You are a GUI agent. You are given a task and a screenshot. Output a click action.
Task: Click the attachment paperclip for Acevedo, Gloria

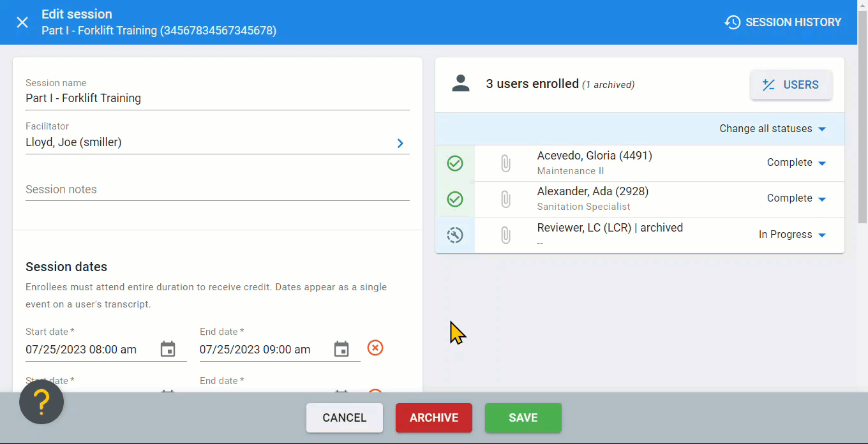click(505, 164)
